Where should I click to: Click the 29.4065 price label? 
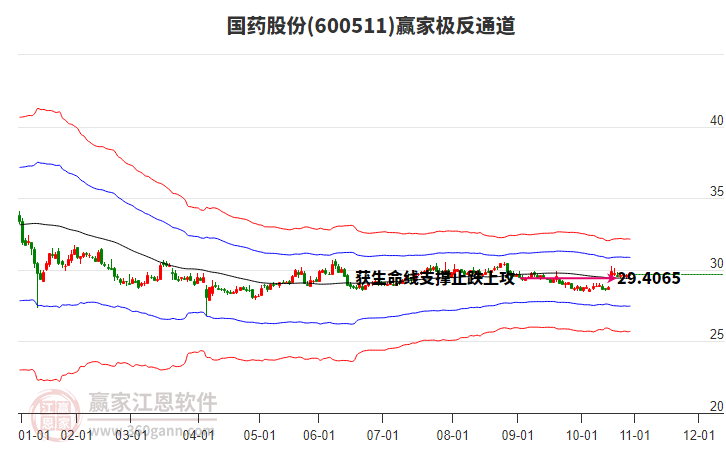[649, 278]
